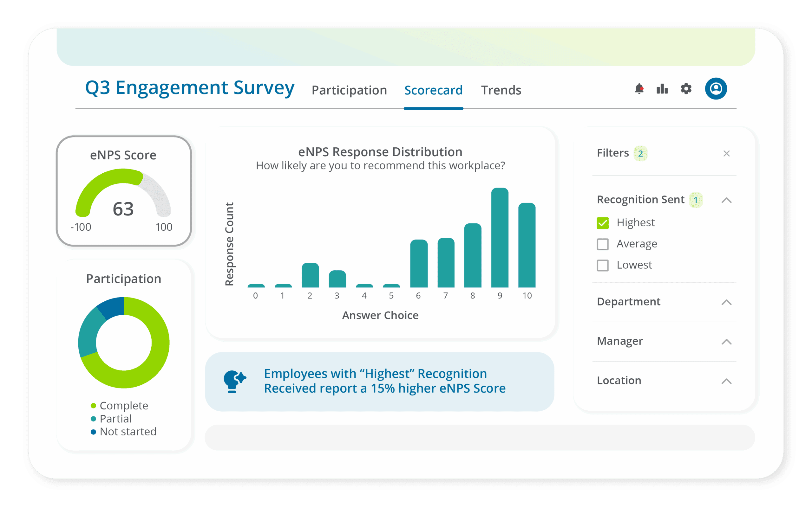Uncheck the Highest recognition checkbox

coord(603,223)
